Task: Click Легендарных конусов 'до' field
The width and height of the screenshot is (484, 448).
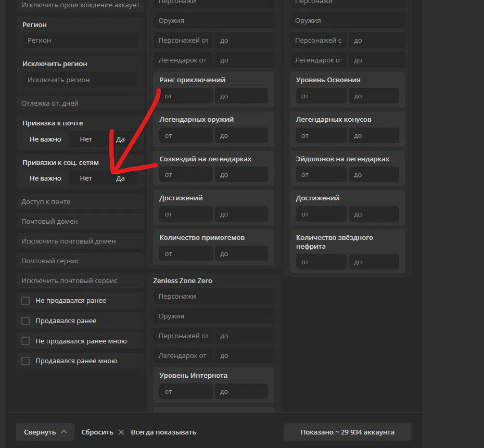Action: [x=374, y=136]
